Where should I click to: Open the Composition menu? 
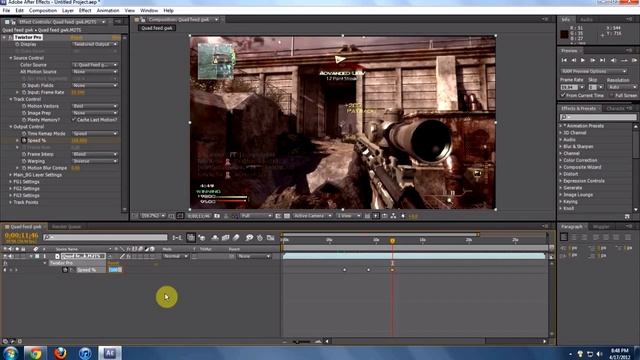(x=43, y=11)
